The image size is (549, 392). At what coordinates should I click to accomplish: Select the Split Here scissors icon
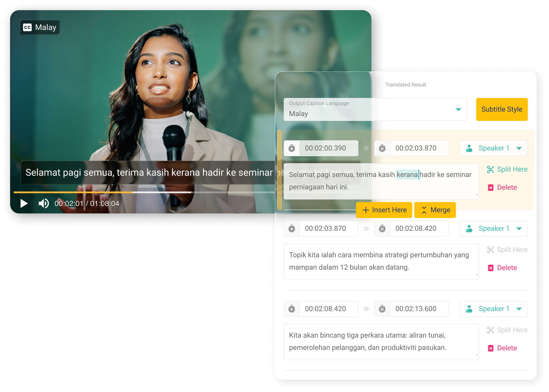tap(490, 169)
